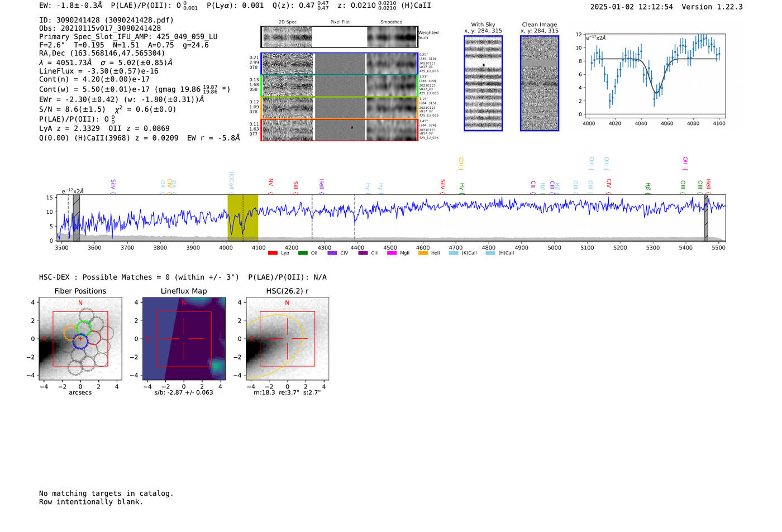Select the green-bordered 2D spectrum row
Screen dimensions: 782x532
pos(340,86)
